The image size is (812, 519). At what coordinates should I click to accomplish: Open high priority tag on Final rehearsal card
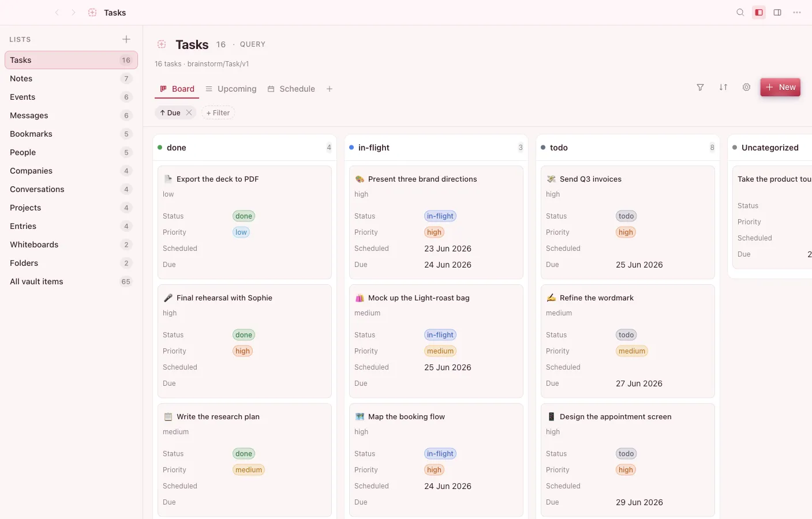point(243,351)
